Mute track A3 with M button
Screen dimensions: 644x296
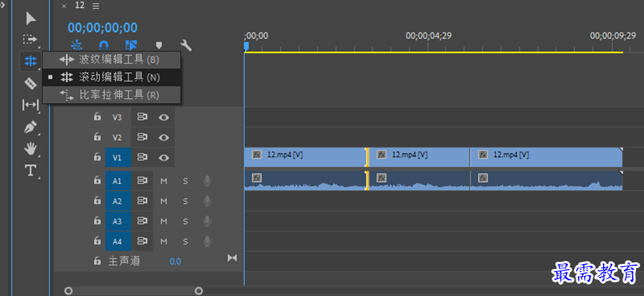tap(164, 221)
